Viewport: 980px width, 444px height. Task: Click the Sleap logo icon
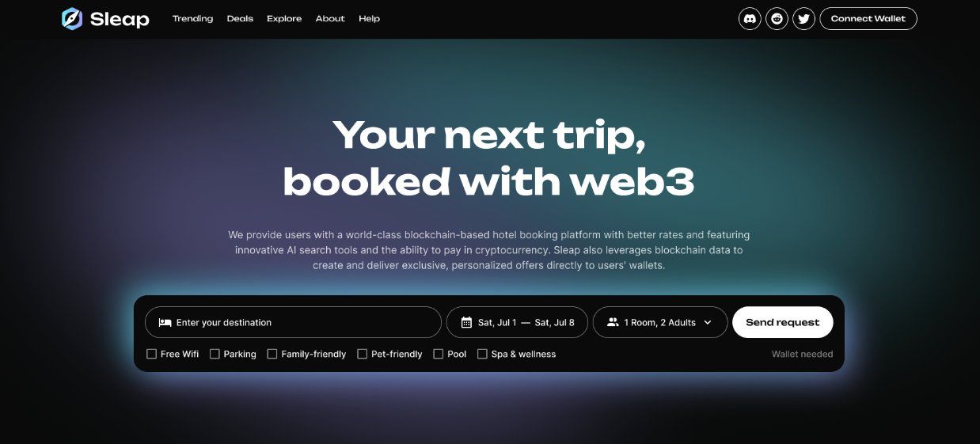72,18
